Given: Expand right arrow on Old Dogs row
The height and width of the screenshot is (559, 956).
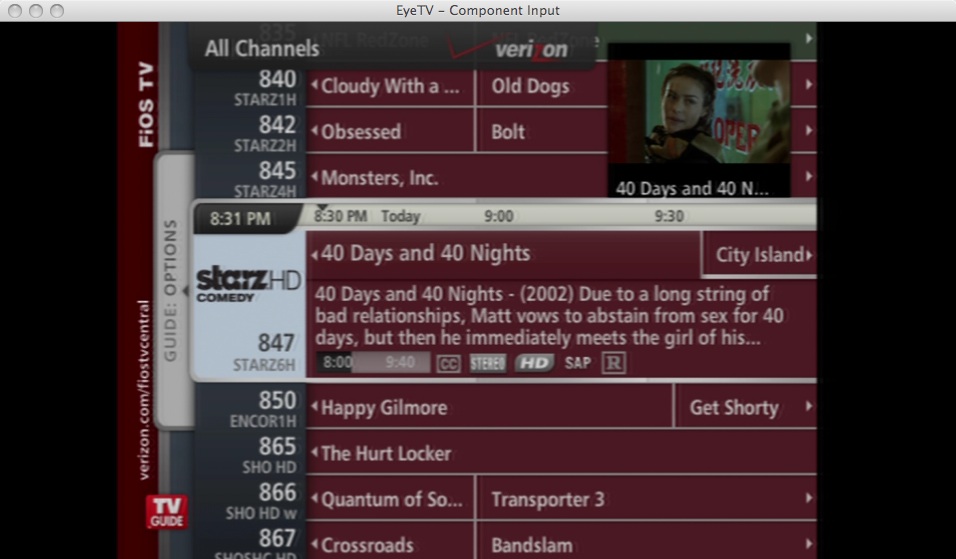Looking at the screenshot, I should 808,85.
